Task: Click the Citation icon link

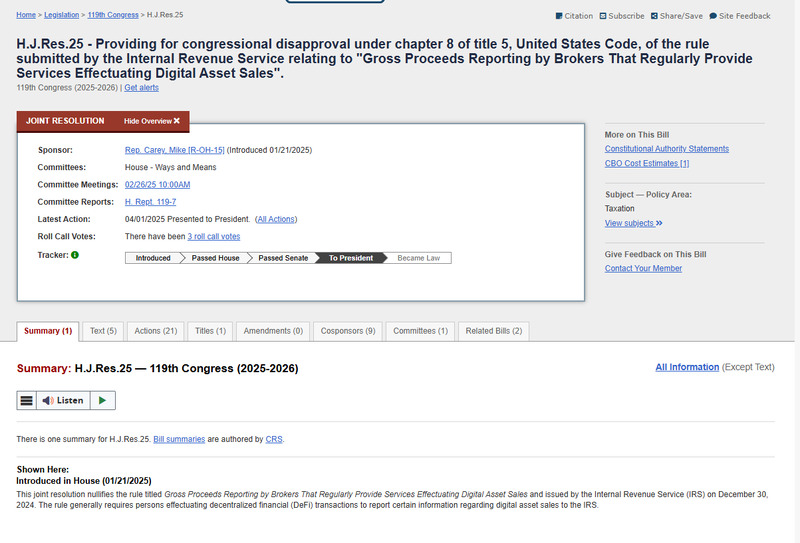Action: (x=574, y=16)
